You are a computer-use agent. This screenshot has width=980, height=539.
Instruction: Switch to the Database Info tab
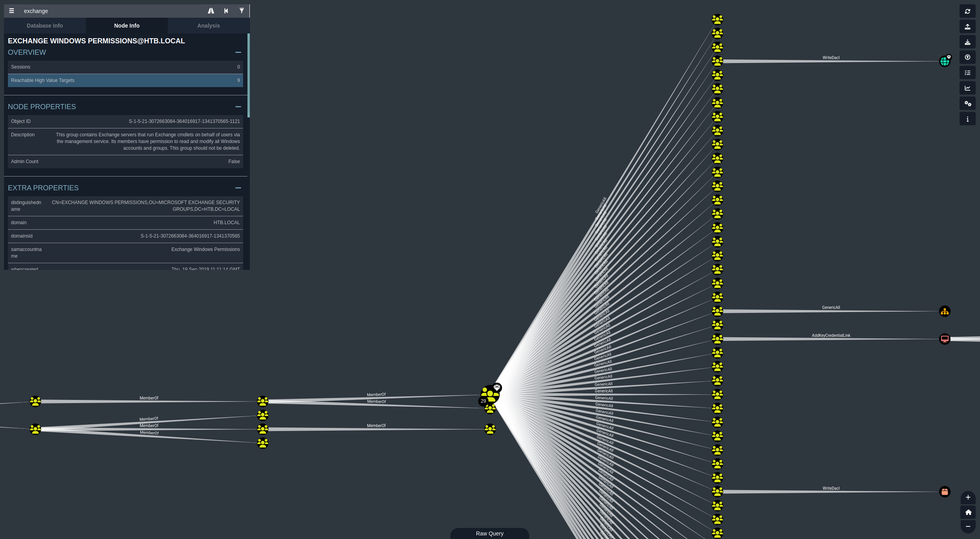coord(45,26)
